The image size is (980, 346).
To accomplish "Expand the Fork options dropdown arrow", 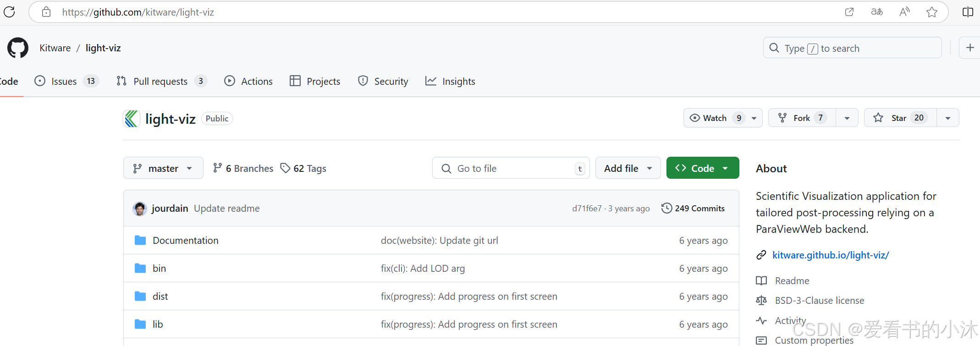I will (x=847, y=118).
